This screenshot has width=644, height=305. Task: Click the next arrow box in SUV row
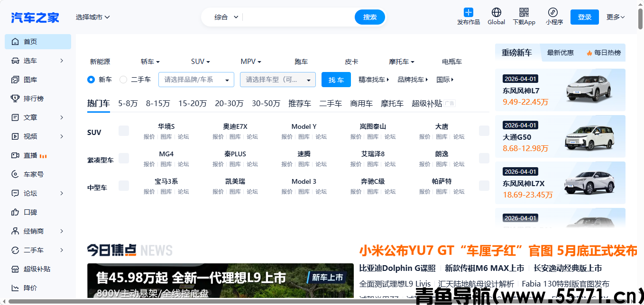[x=484, y=131]
